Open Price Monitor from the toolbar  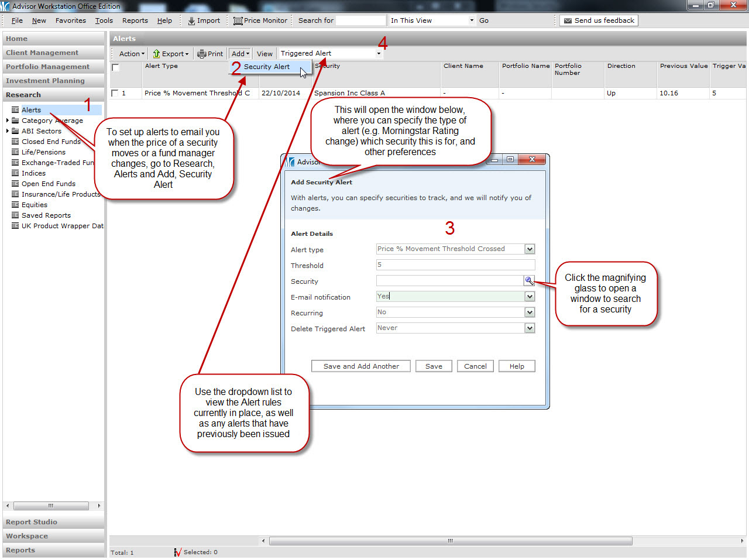click(x=260, y=20)
